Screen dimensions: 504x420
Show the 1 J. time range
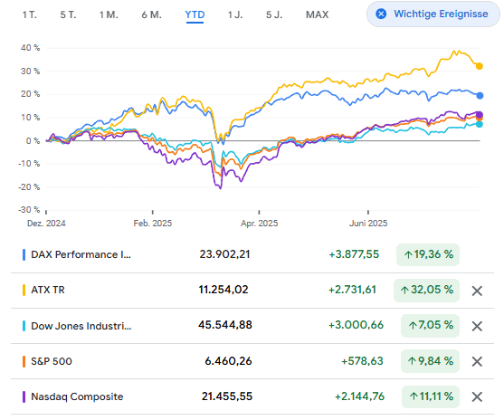point(235,14)
